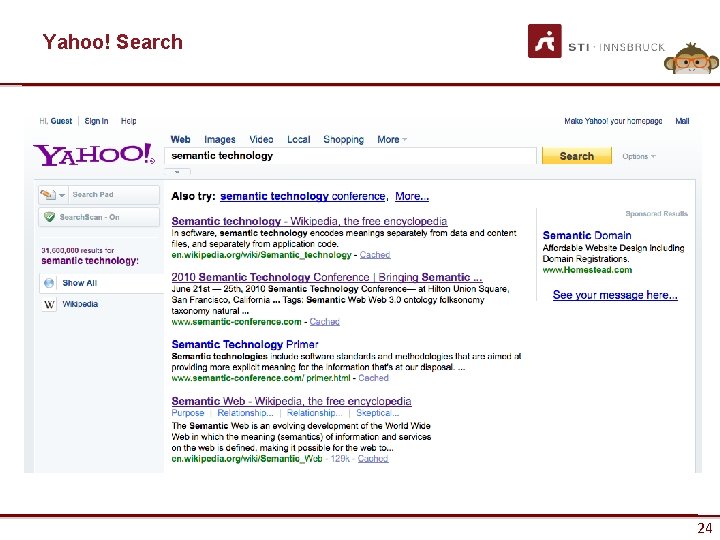This screenshot has height=540, width=720.
Task: Open Cached link for Semantic_Web result
Action: pyautogui.click(x=373, y=458)
